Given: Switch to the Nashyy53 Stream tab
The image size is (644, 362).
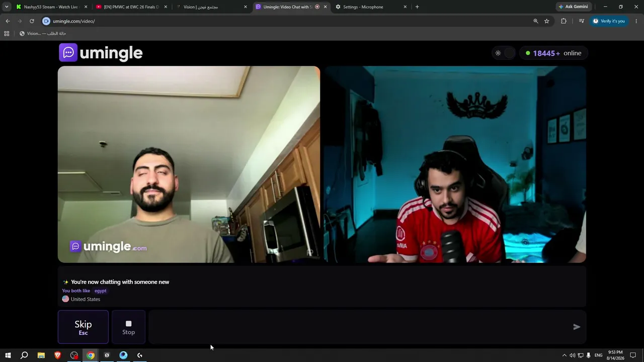Looking at the screenshot, I should (50, 7).
